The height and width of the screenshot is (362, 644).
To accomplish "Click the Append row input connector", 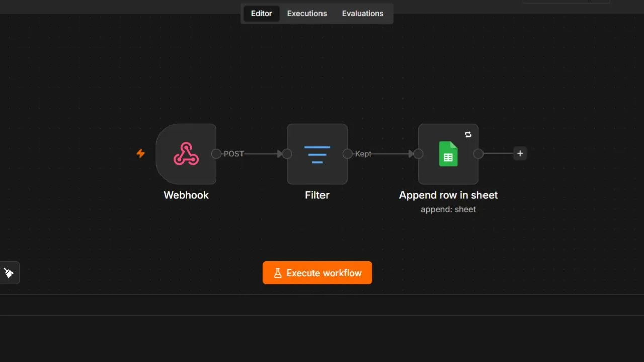I will pos(418,154).
